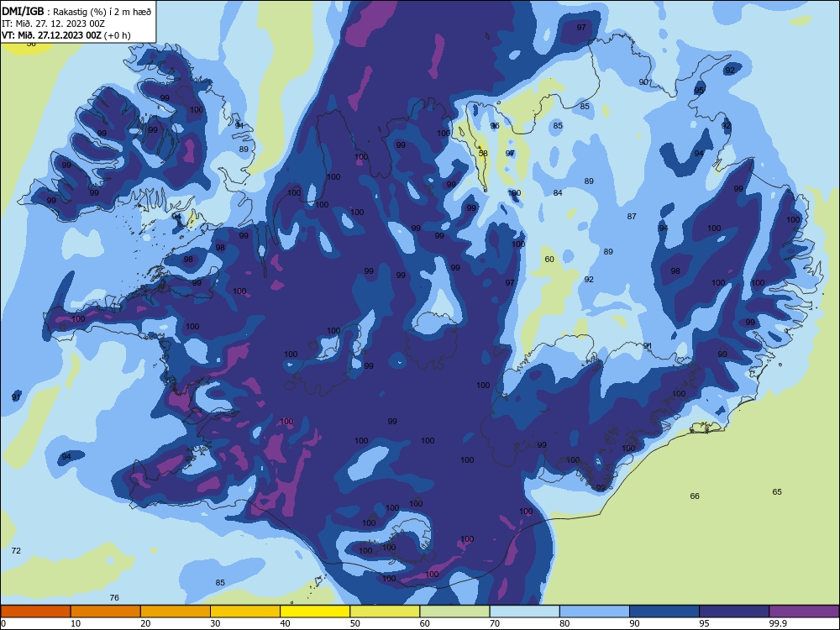Screen dimensions: 840x630
Task: Choose the amber 30–40 legend swatch
Action: point(245,611)
